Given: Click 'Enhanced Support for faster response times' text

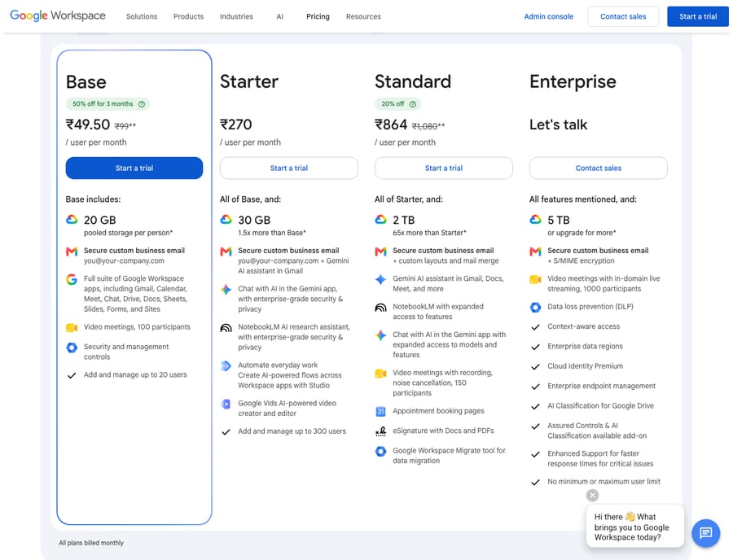Looking at the screenshot, I should click(x=600, y=458).
